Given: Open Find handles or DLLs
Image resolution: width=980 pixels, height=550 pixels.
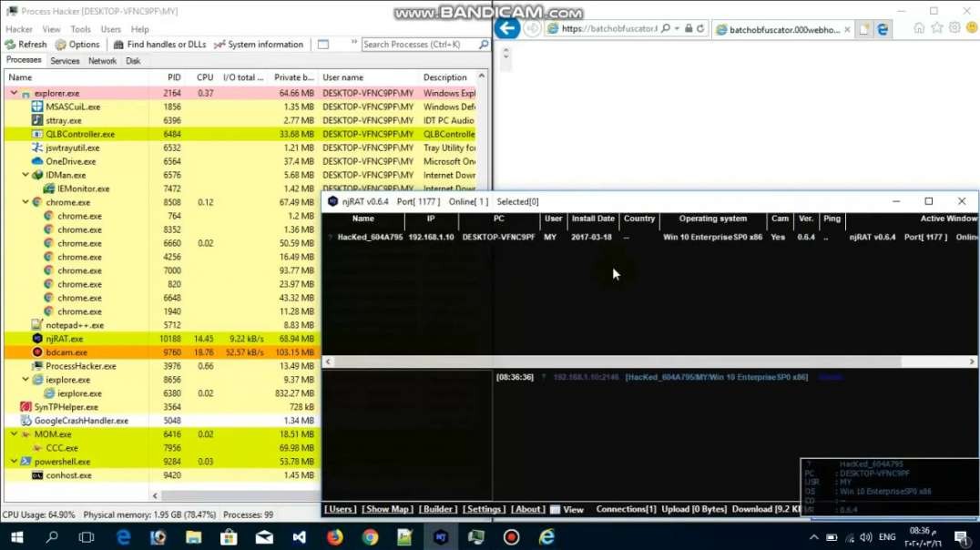Looking at the screenshot, I should [x=159, y=45].
